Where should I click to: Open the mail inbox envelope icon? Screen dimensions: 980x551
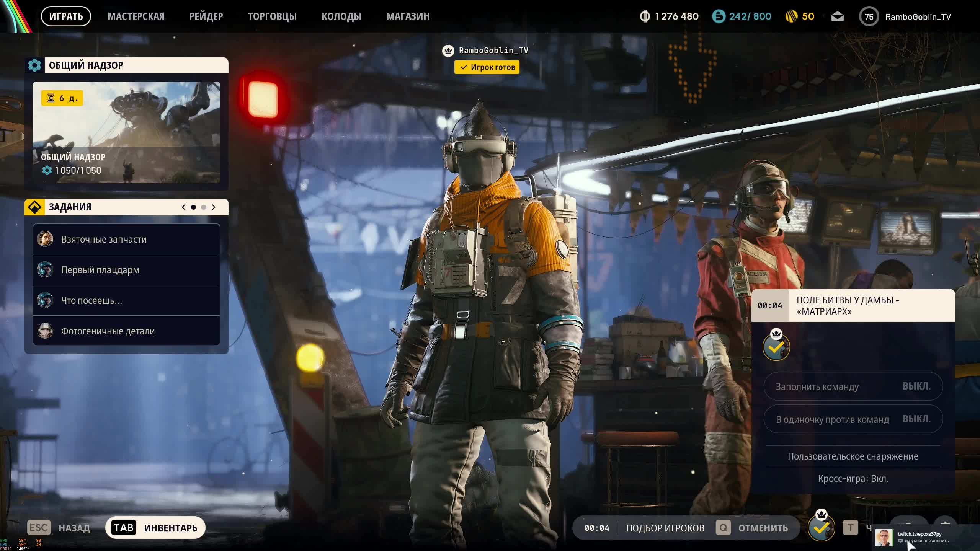(837, 17)
